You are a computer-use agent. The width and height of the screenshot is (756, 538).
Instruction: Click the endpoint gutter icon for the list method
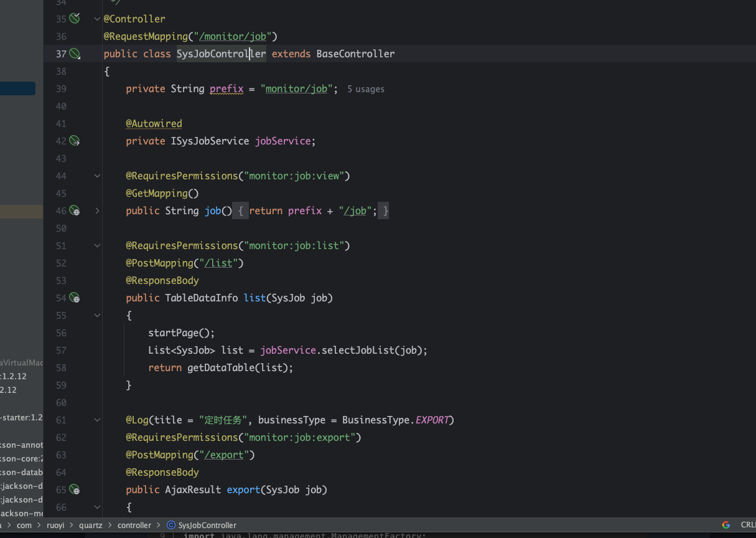[x=75, y=298]
